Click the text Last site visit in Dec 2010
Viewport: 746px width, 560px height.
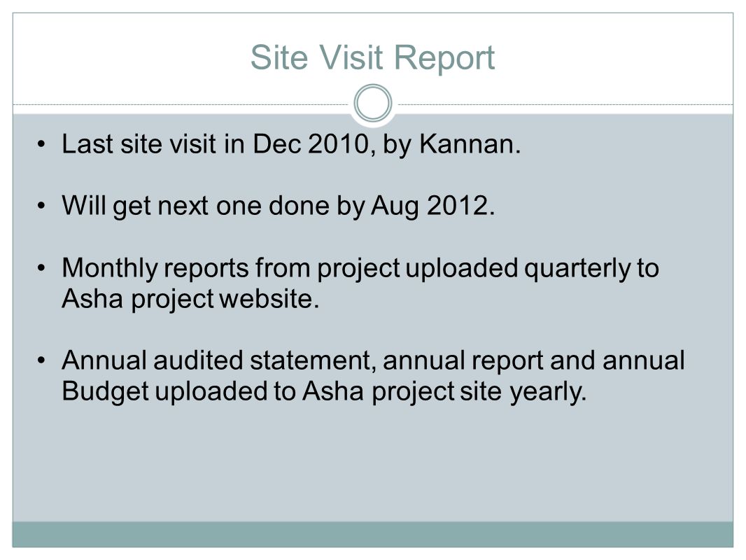click(x=216, y=143)
